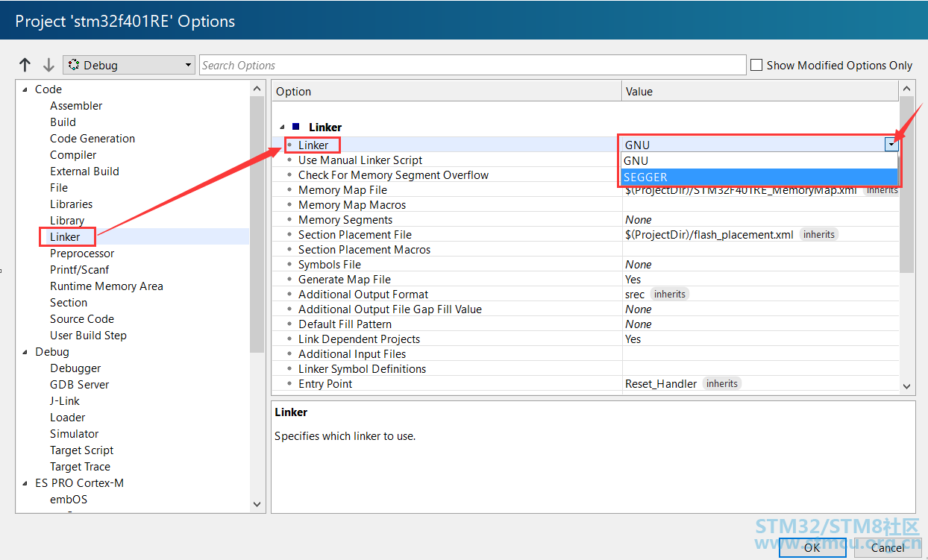Screen dimensions: 928x560
Task: Select Simulator category
Action: 74,434
